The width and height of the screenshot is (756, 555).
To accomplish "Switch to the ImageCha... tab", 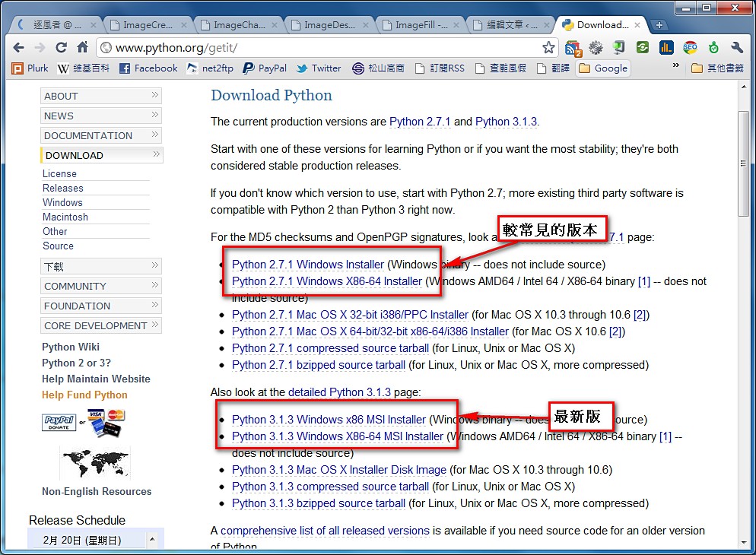I will pos(239,25).
